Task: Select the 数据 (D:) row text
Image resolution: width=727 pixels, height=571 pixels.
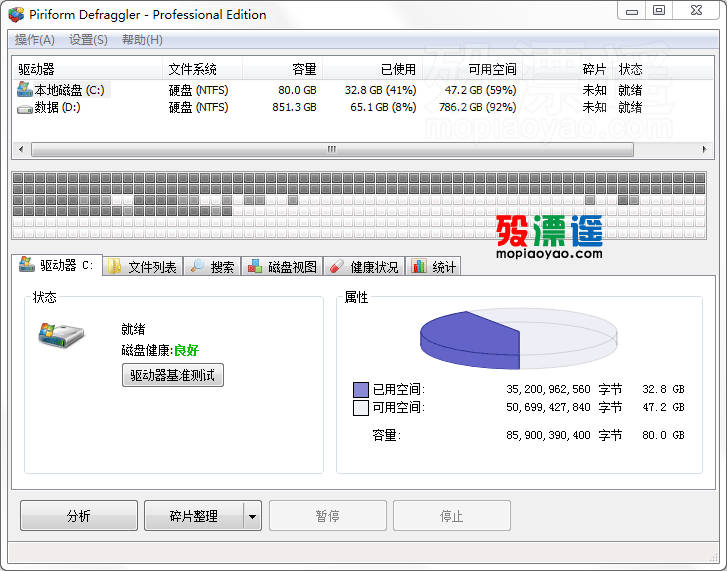Action: tap(57, 108)
